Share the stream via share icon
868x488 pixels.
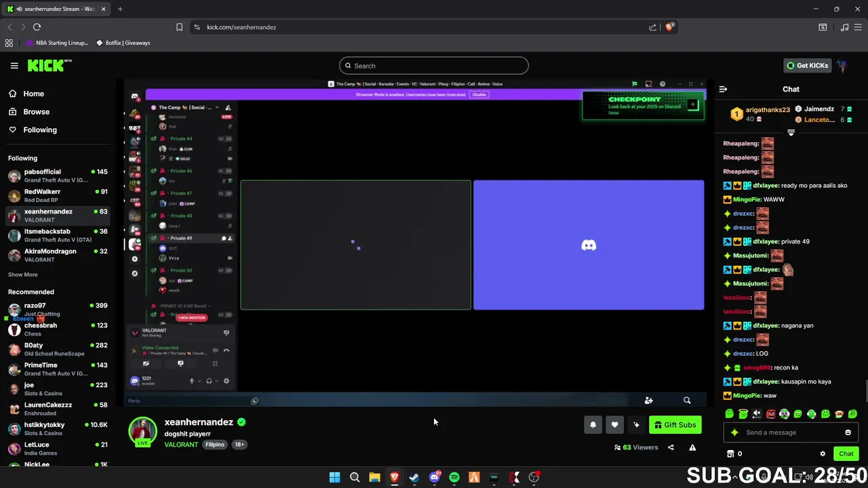point(671,447)
